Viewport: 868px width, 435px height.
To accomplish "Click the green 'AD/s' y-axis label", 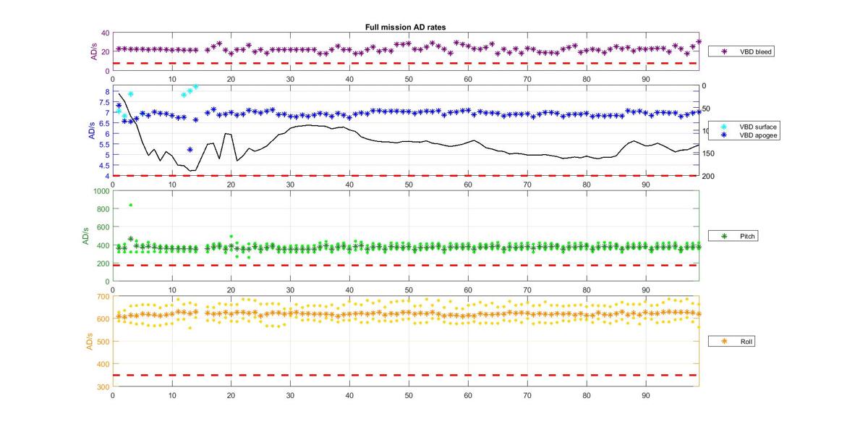I will [x=85, y=236].
